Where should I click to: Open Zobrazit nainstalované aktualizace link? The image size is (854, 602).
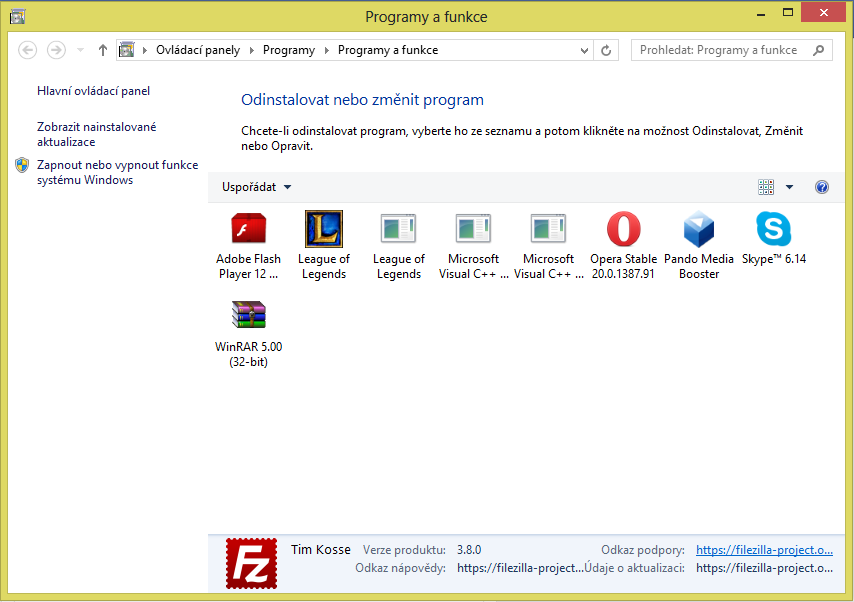[96, 134]
